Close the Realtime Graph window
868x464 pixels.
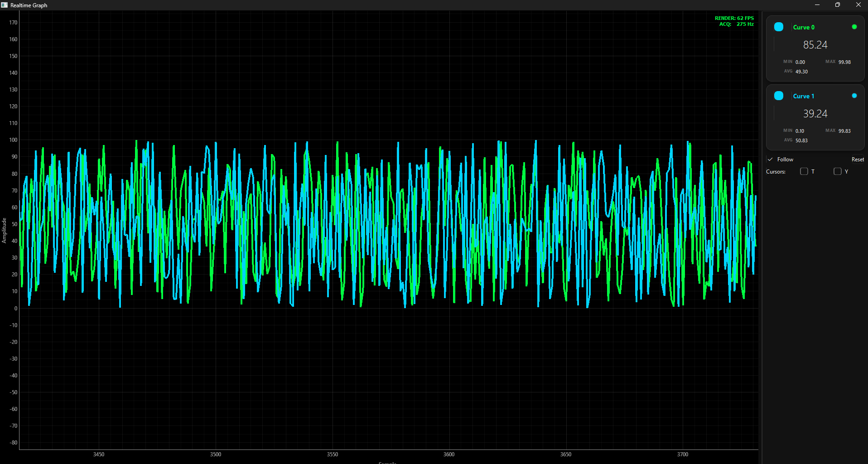click(858, 5)
